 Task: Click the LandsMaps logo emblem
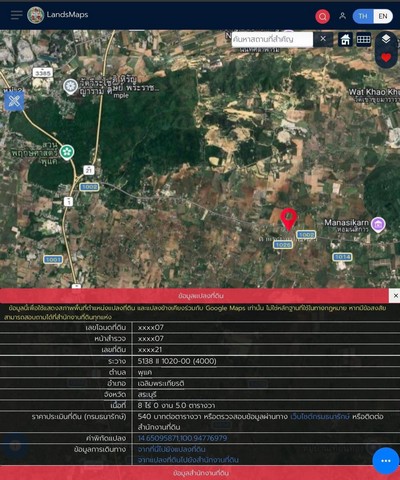[36, 15]
